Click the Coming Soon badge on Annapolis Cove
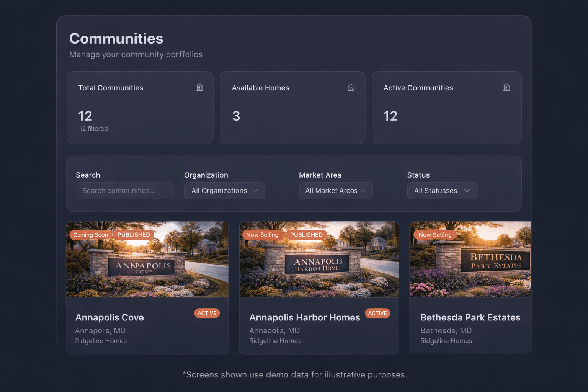 (x=90, y=235)
